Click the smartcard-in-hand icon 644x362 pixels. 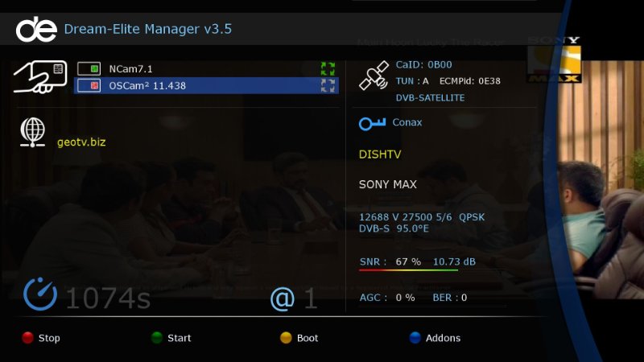pyautogui.click(x=40, y=77)
